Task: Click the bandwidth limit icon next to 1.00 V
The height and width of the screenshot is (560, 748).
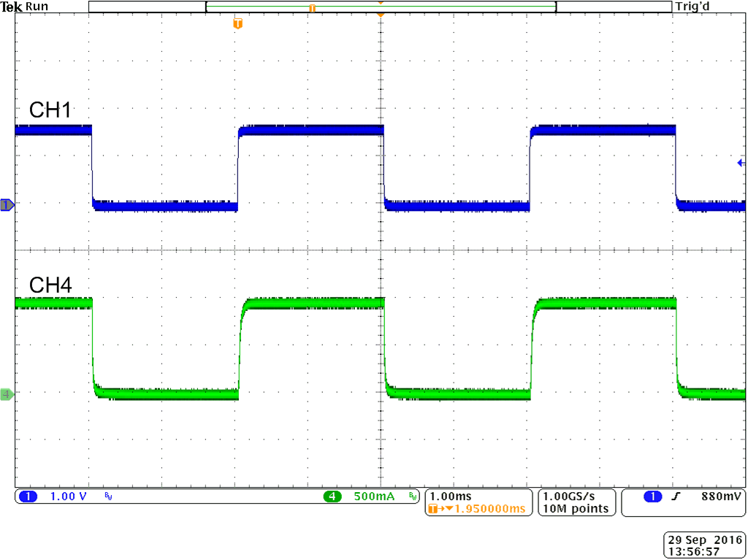Action: [x=107, y=497]
